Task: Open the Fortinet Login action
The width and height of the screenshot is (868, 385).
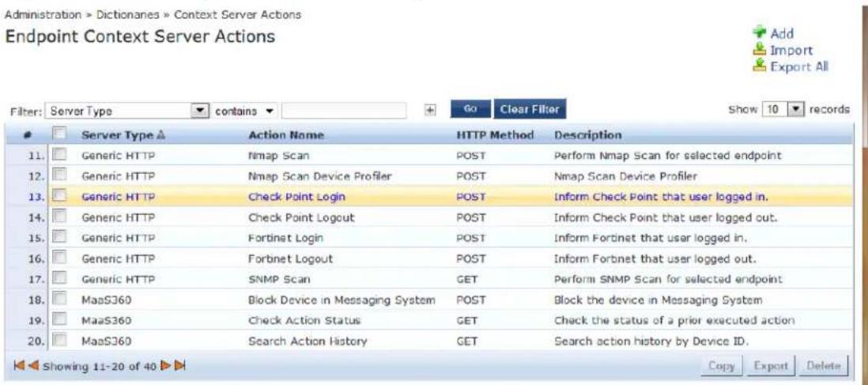Action: coord(285,238)
